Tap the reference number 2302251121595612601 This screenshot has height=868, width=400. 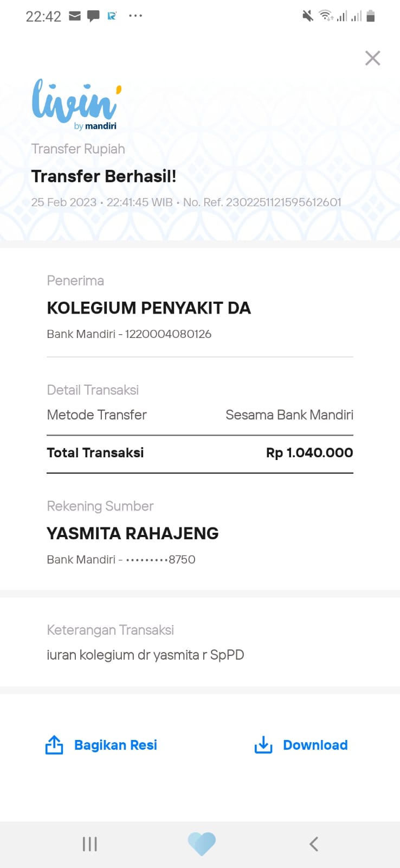(x=283, y=202)
